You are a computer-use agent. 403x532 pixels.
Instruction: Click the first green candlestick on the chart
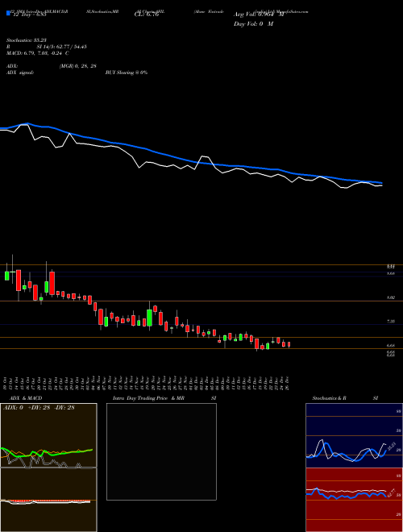click(6, 276)
